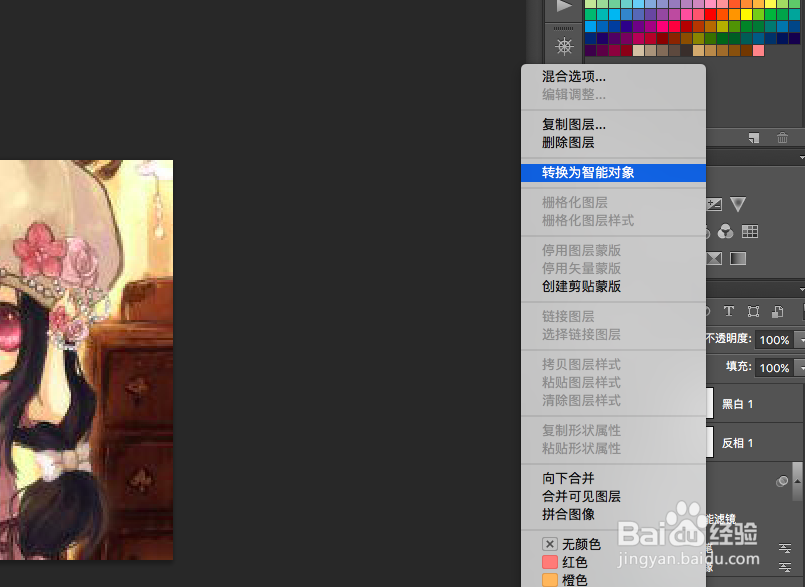Click the 反相 1 layer mask thumbnail
The image size is (805, 587).
pos(710,443)
